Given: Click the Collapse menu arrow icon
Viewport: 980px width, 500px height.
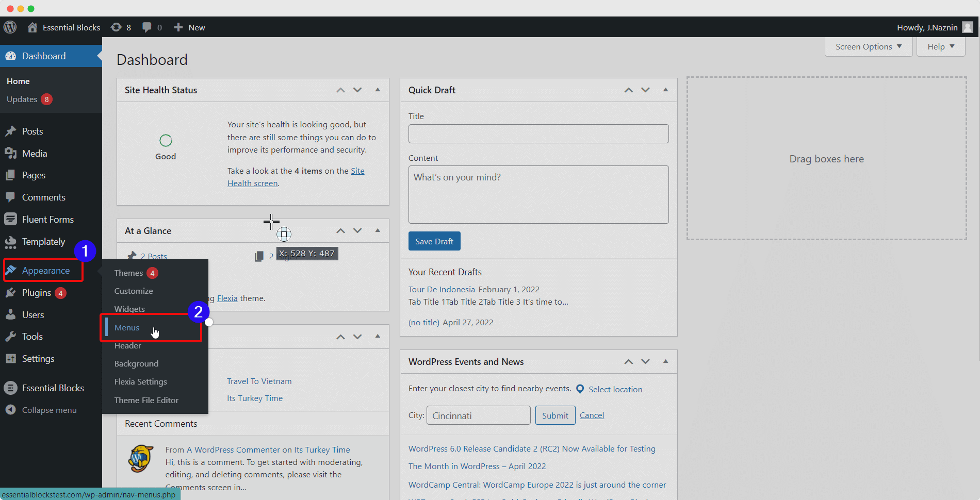Looking at the screenshot, I should [x=11, y=410].
